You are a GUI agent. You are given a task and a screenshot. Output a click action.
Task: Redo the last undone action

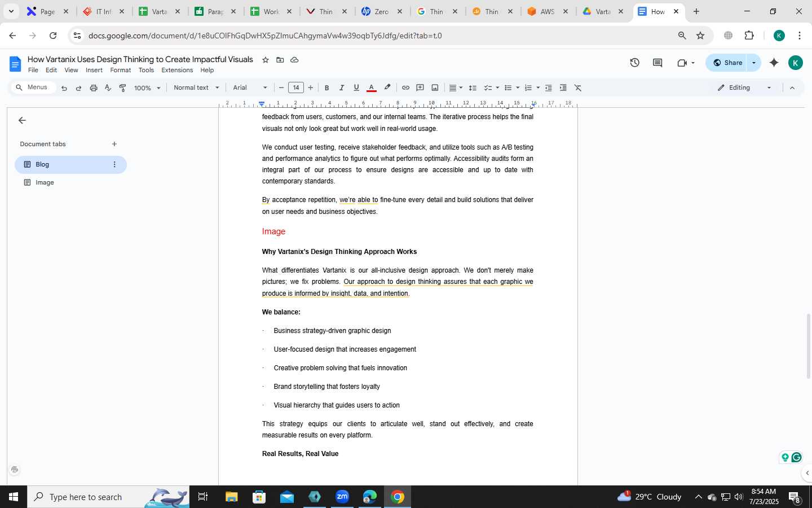[78, 88]
